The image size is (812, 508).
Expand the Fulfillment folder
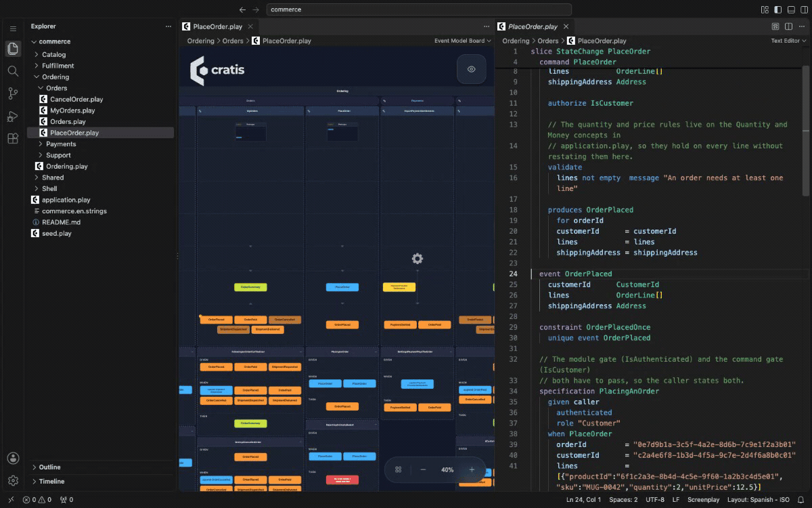pyautogui.click(x=100, y=66)
